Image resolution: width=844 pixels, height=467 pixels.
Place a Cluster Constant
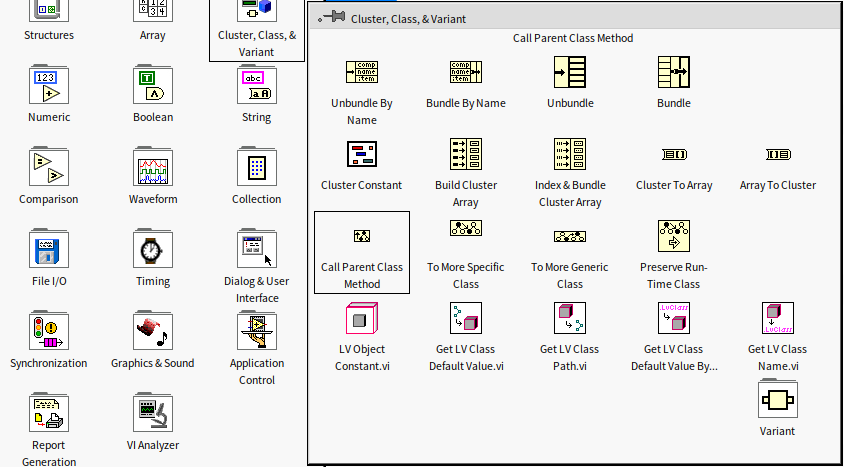pos(362,154)
